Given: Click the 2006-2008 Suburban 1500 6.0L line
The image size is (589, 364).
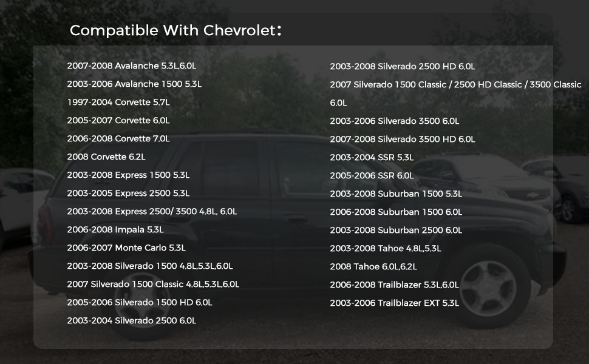Looking at the screenshot, I should coord(396,212).
